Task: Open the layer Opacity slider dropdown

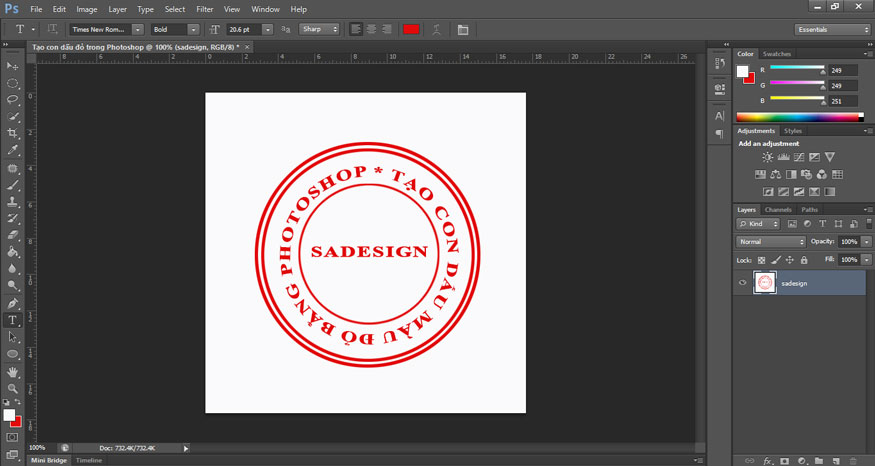Action: pyautogui.click(x=866, y=242)
